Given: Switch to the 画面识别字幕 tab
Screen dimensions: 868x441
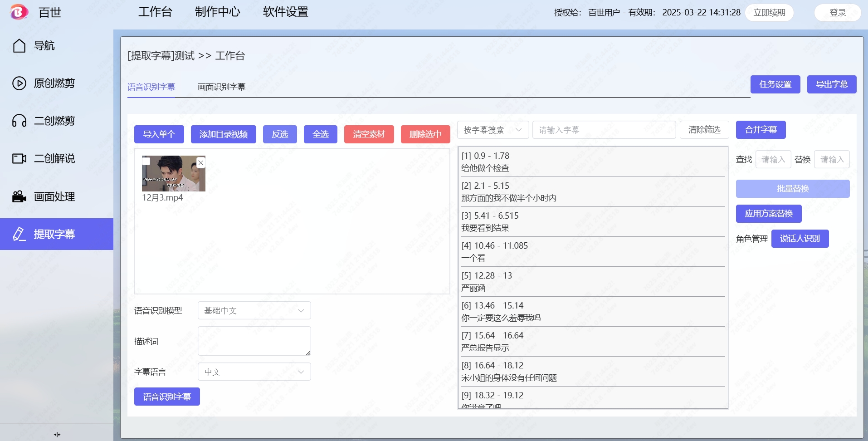Looking at the screenshot, I should pos(221,87).
